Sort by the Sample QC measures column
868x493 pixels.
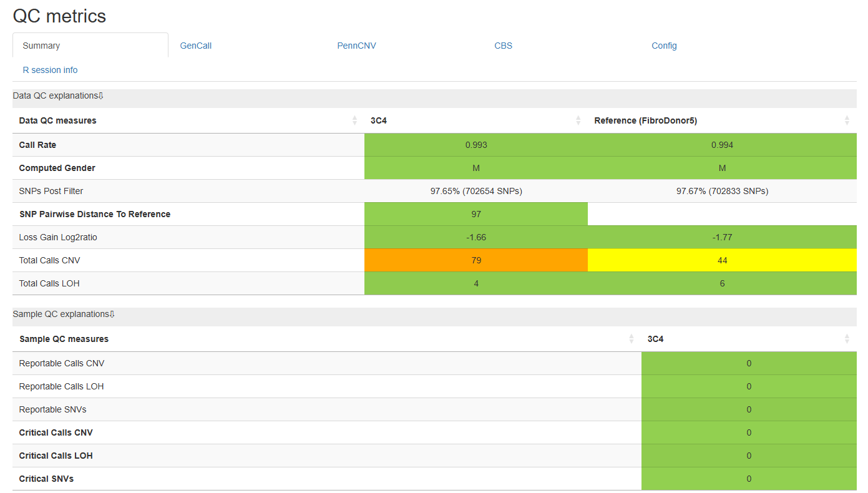point(327,339)
